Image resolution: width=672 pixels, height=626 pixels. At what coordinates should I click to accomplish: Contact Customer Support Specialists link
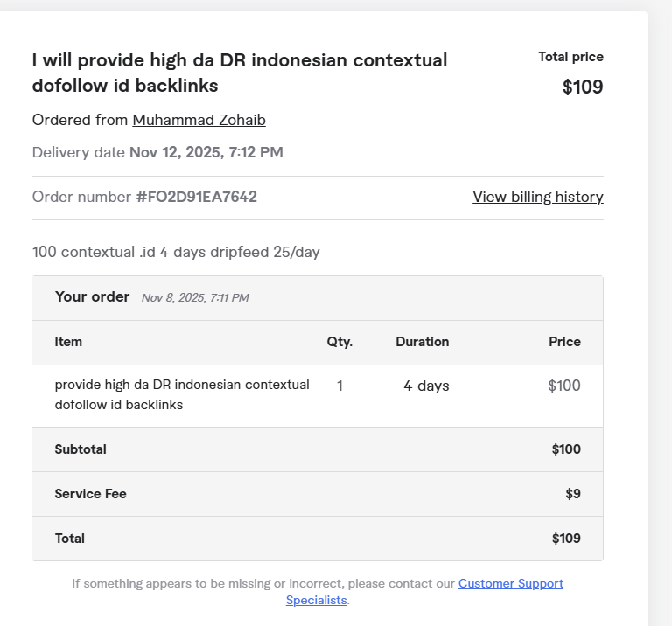coord(510,584)
